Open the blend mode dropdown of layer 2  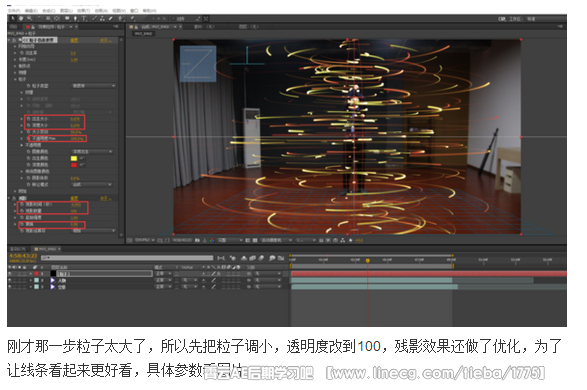click(x=164, y=280)
